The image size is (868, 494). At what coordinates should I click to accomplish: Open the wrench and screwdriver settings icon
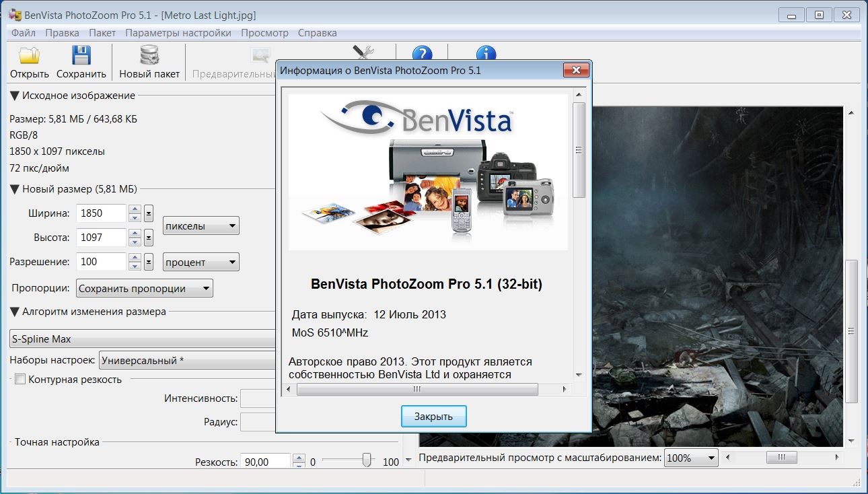click(363, 52)
